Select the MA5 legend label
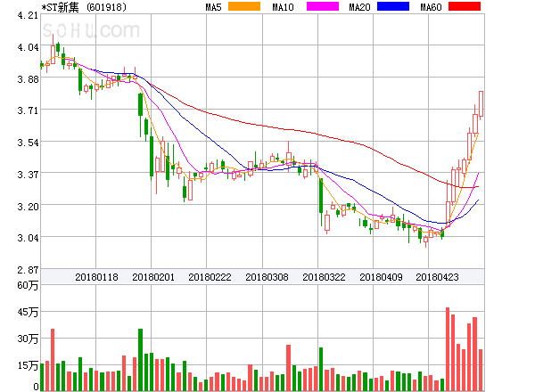This screenshot has width=535, height=392. pos(213,7)
